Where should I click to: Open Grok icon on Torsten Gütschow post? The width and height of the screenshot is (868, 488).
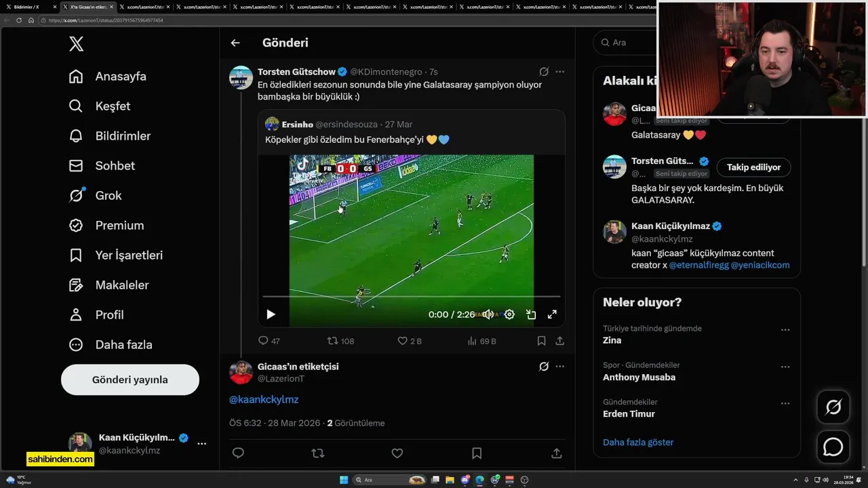pos(544,72)
